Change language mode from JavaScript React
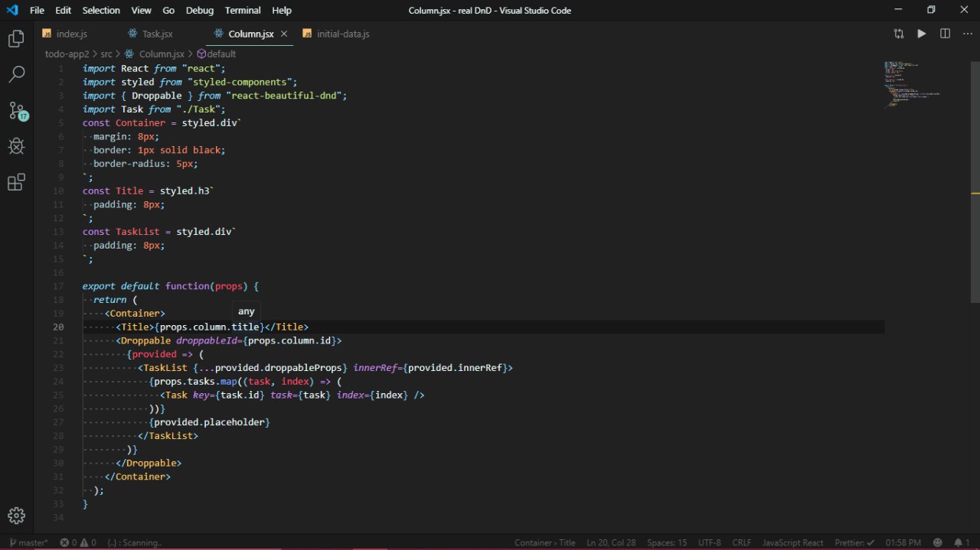Viewport: 980px width, 550px height. [792, 542]
